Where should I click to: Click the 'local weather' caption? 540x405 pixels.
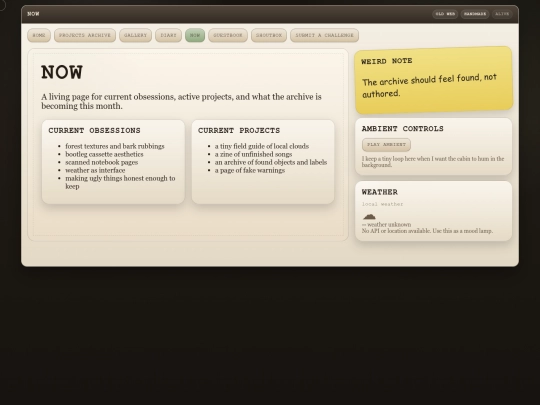(382, 204)
